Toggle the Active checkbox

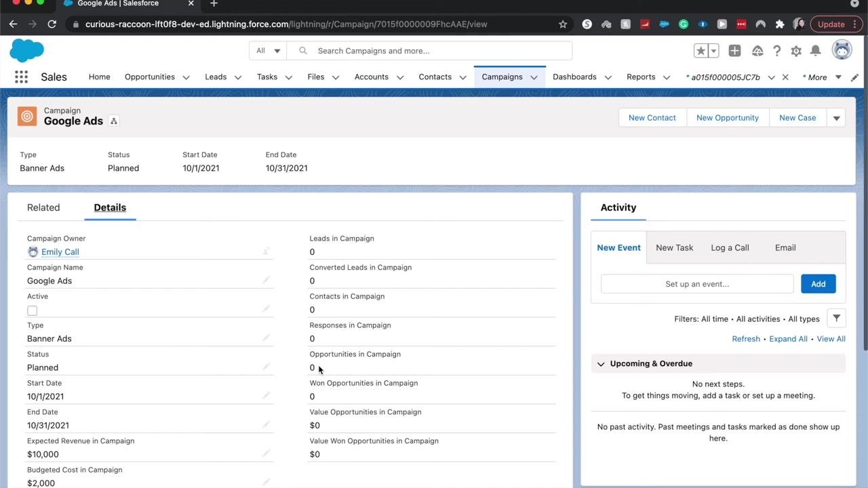(32, 310)
